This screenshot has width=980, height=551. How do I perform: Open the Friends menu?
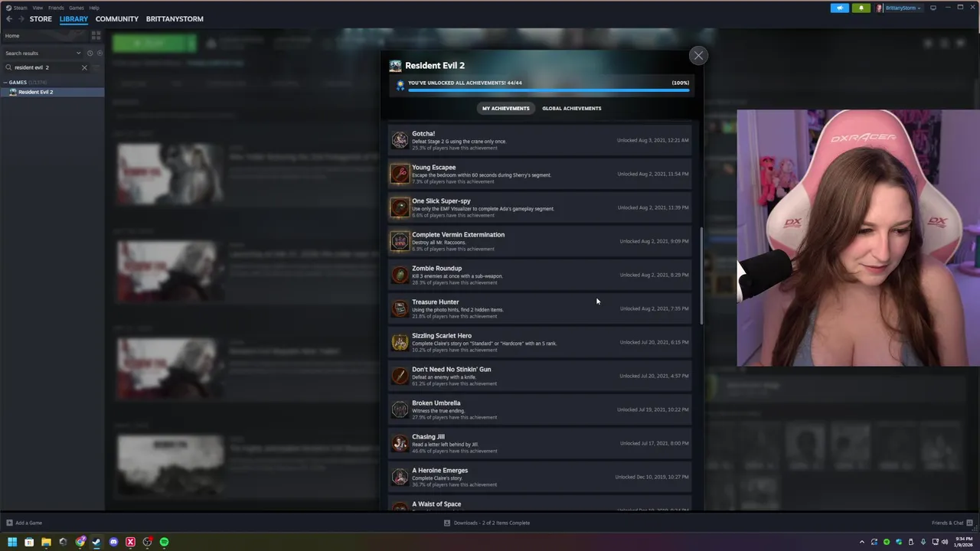(x=56, y=8)
